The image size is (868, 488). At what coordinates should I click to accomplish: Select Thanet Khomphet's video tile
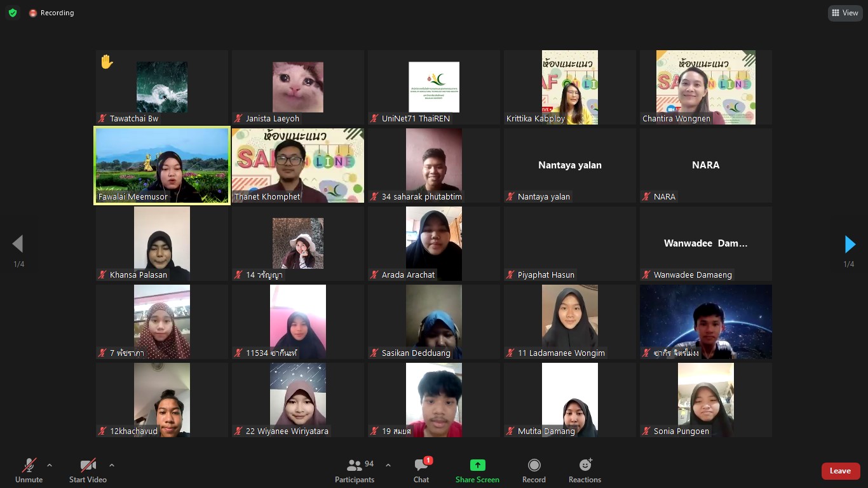click(x=297, y=165)
